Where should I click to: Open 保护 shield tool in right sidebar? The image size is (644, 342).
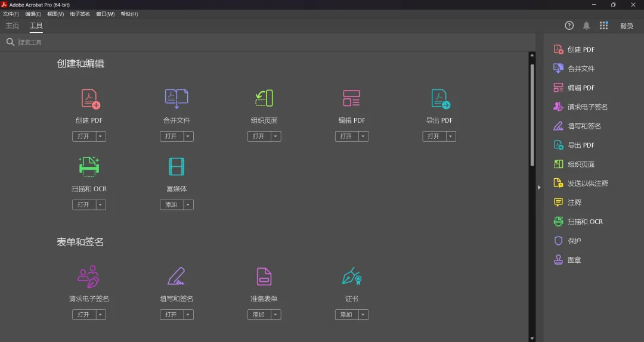coord(567,241)
